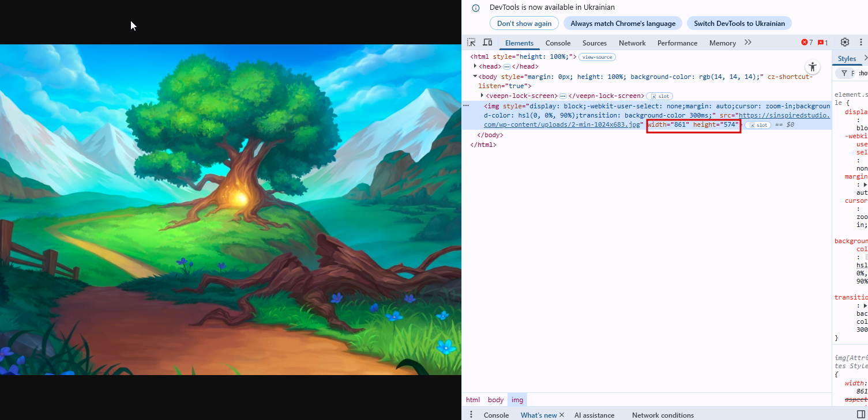Image resolution: width=868 pixels, height=420 pixels.
Task: Toggle the sidebar panel icon in drawer
Action: [861, 415]
